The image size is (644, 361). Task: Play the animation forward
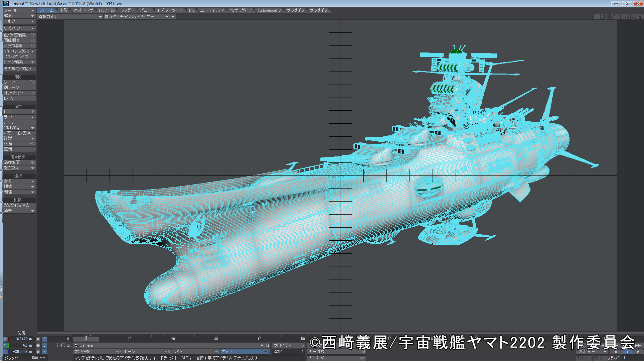coord(638,352)
